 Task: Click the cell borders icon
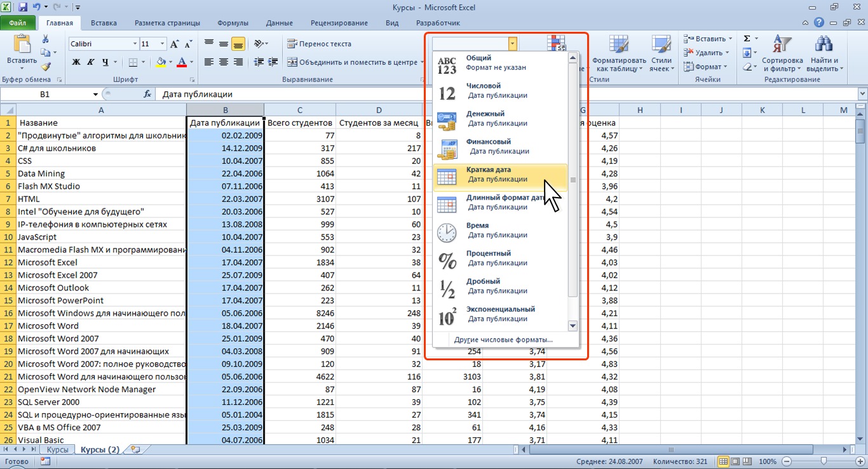[x=132, y=62]
